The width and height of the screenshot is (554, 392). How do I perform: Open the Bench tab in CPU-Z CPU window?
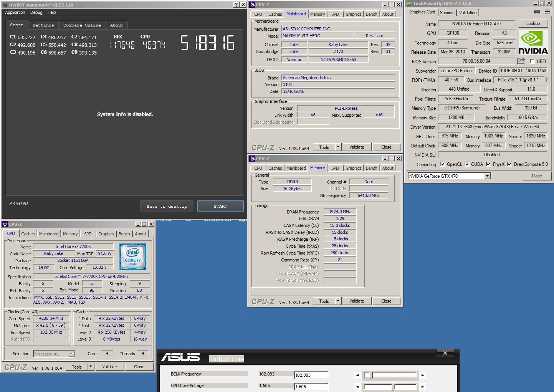tap(124, 234)
